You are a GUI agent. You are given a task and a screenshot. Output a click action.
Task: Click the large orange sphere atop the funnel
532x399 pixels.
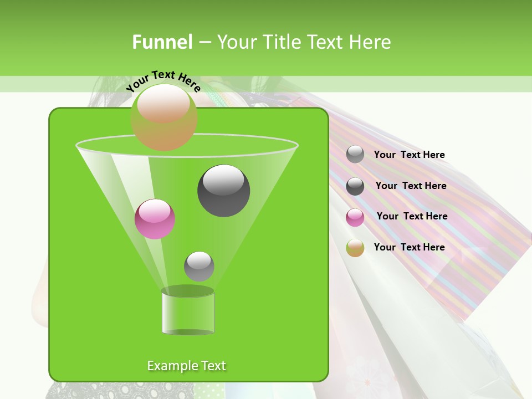(163, 117)
